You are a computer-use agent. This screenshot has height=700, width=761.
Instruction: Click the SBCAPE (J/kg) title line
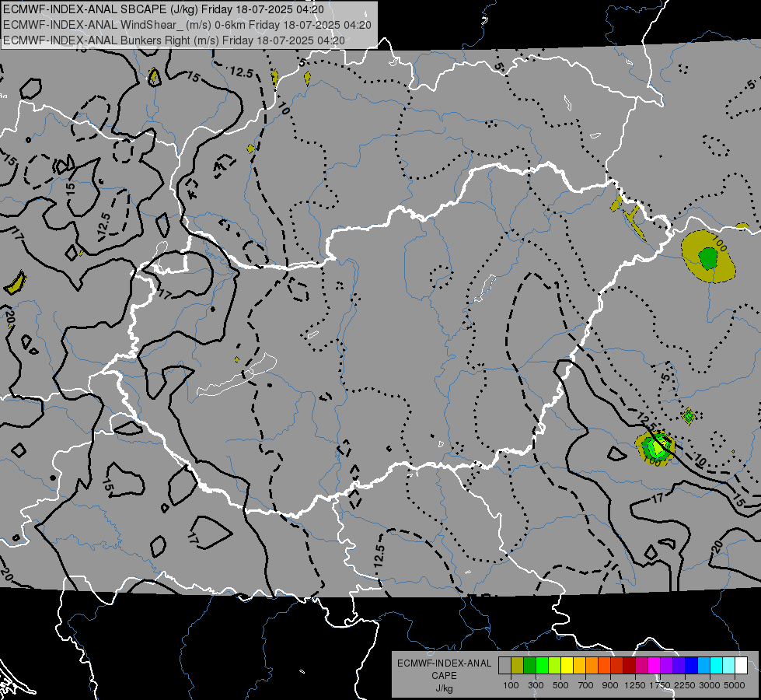163,9
